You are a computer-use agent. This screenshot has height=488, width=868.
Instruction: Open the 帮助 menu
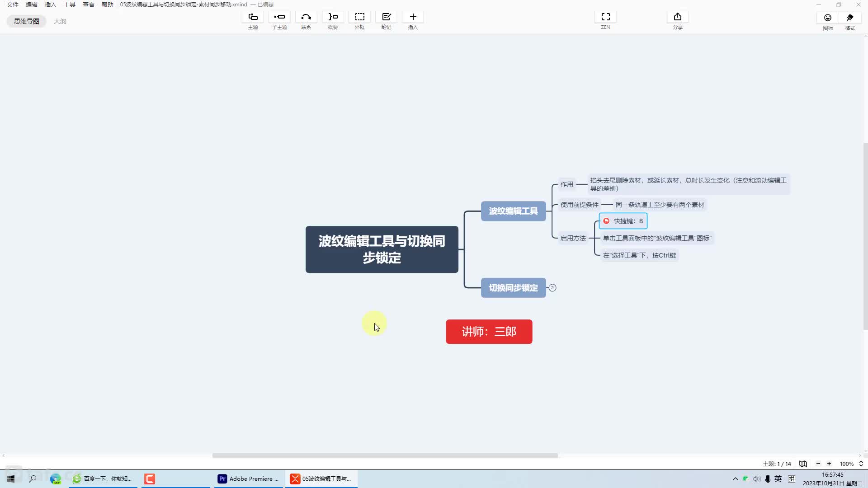tap(108, 5)
